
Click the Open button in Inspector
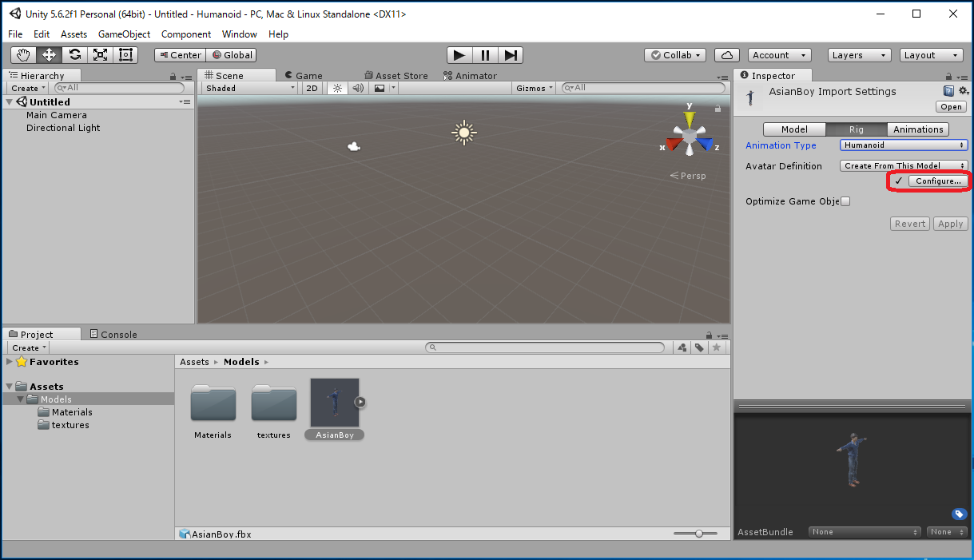pos(951,107)
